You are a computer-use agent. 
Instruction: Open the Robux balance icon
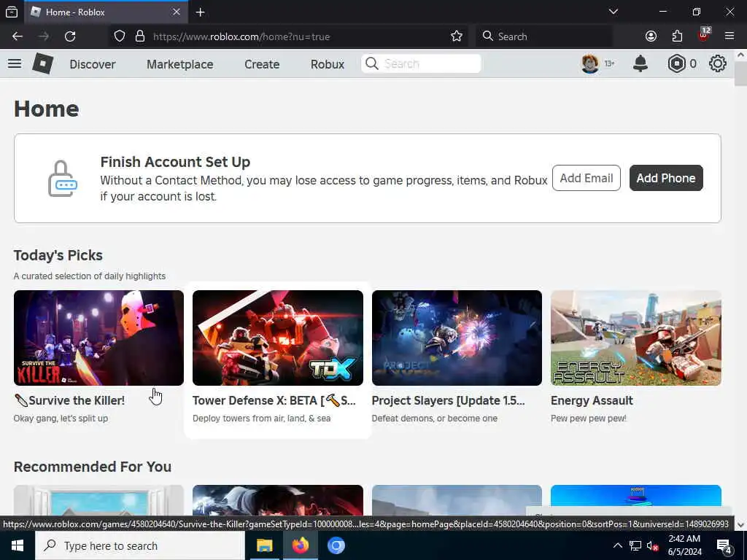tap(676, 63)
